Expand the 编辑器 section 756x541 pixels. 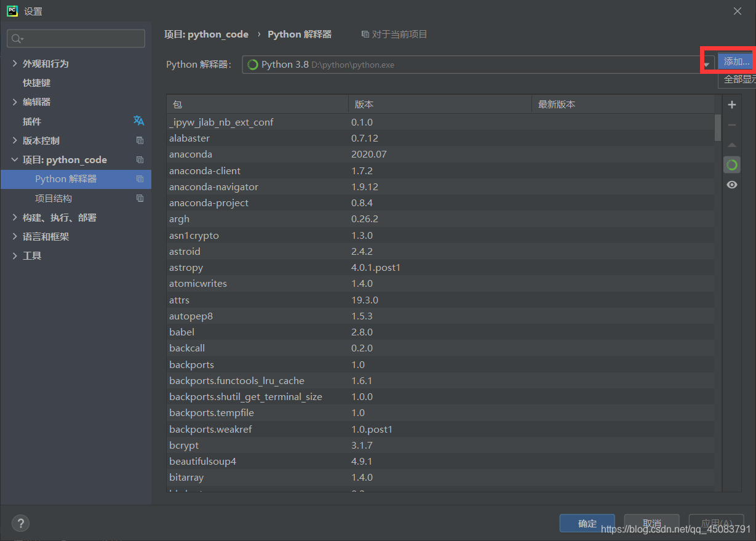(15, 102)
